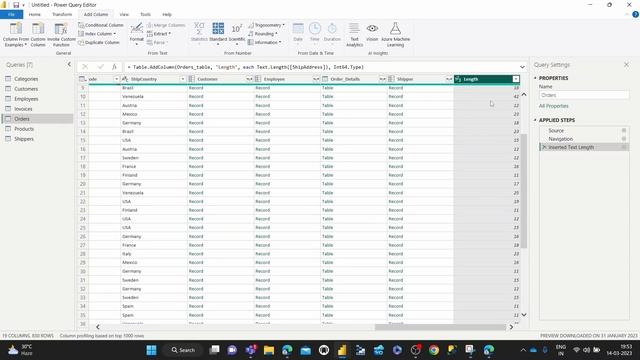Screen dimensions: 640x360
Task: Click the Text Analytics icon
Action: coord(354,34)
